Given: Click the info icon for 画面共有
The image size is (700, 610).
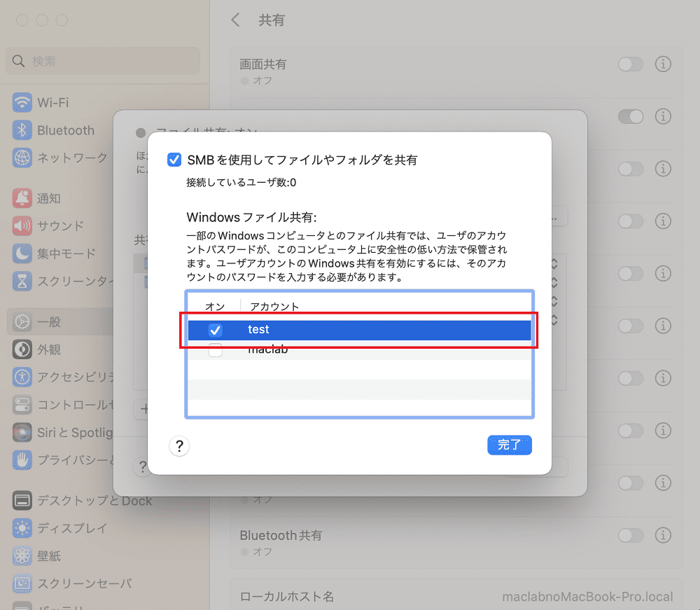Looking at the screenshot, I should coord(663,64).
